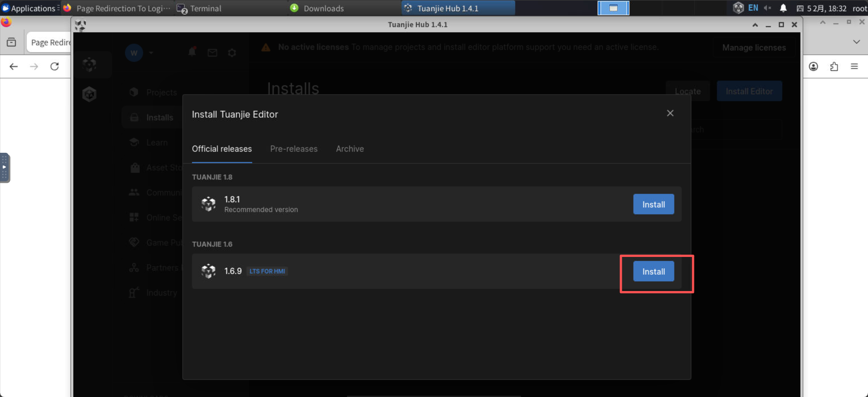
Task: Open the Firefox account icon
Action: (x=813, y=66)
